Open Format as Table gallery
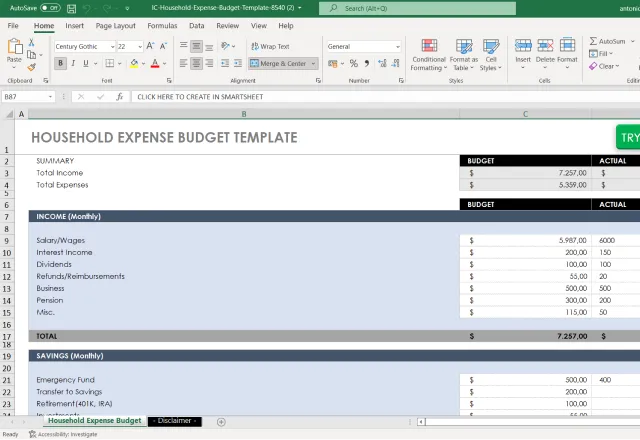Image resolution: width=640 pixels, height=440 pixels. pos(464,55)
